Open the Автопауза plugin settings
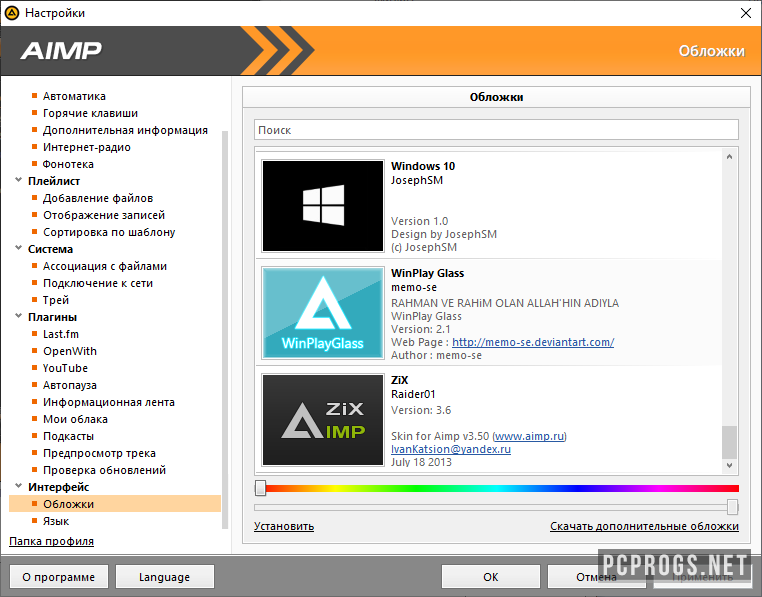Screen dimensions: 762x597 (70, 386)
